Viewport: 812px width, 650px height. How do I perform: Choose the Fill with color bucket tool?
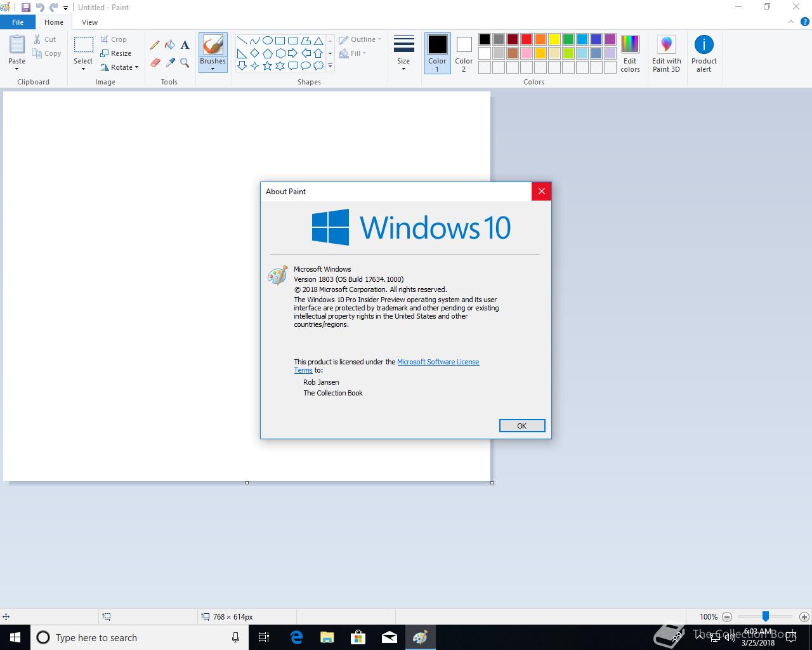click(170, 45)
